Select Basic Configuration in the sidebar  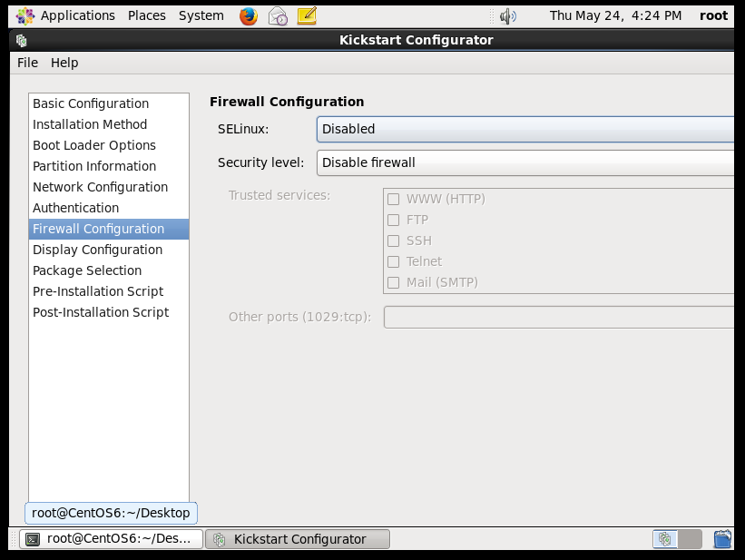click(x=109, y=103)
